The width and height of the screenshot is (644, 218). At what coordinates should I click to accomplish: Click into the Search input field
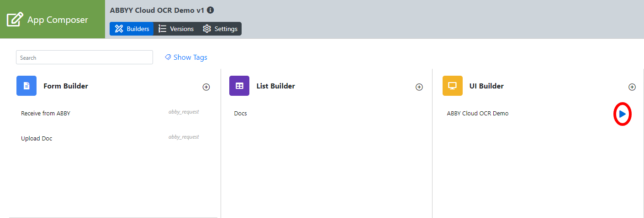pos(84,57)
